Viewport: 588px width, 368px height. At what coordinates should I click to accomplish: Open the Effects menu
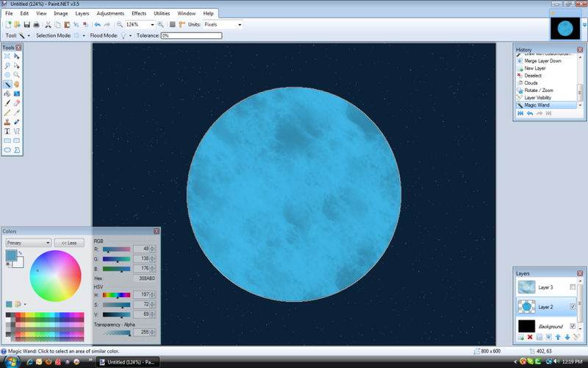point(139,13)
